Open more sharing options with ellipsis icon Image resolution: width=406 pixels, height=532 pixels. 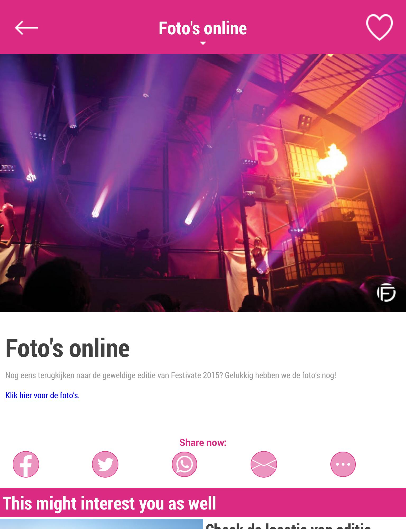[343, 464]
